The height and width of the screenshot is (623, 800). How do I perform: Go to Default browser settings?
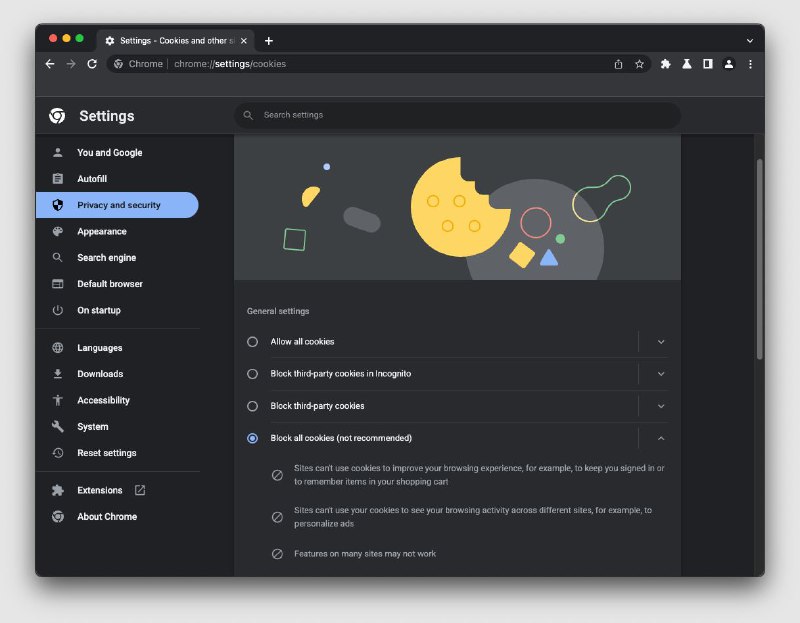click(x=110, y=284)
